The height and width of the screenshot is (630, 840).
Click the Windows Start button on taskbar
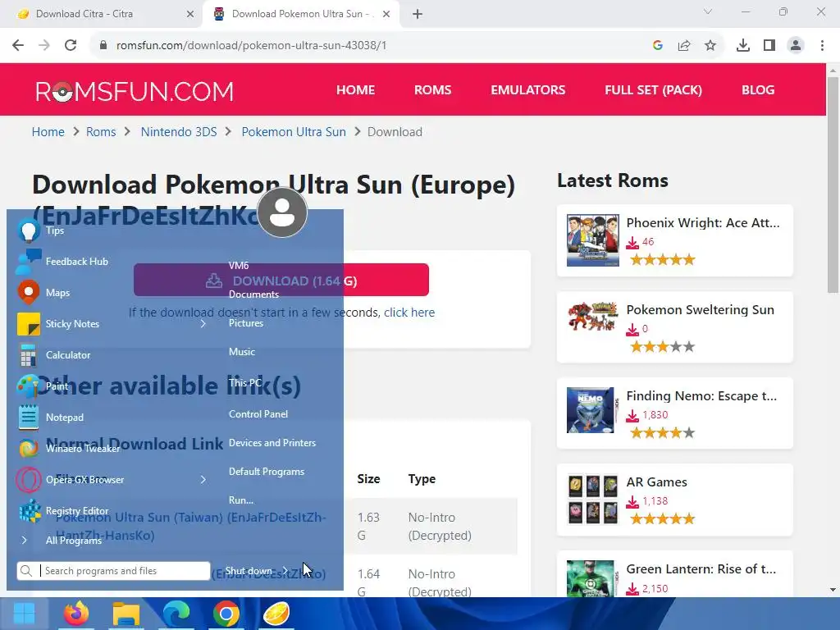pyautogui.click(x=24, y=614)
